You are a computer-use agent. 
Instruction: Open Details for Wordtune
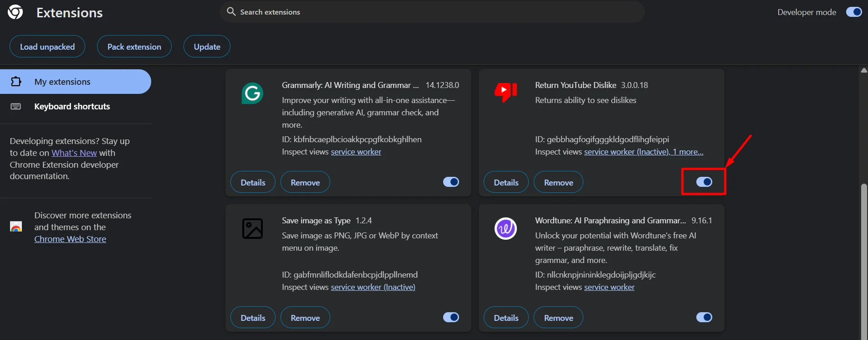506,318
